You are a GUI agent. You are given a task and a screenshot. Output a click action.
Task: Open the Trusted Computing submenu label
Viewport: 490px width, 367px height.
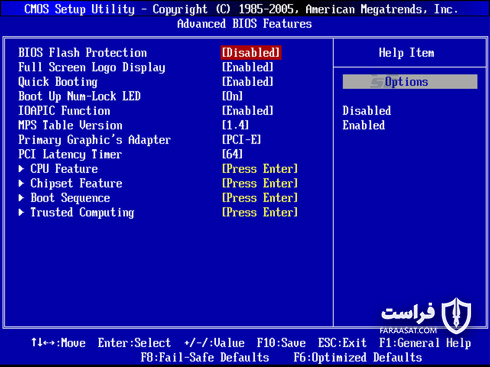(82, 213)
